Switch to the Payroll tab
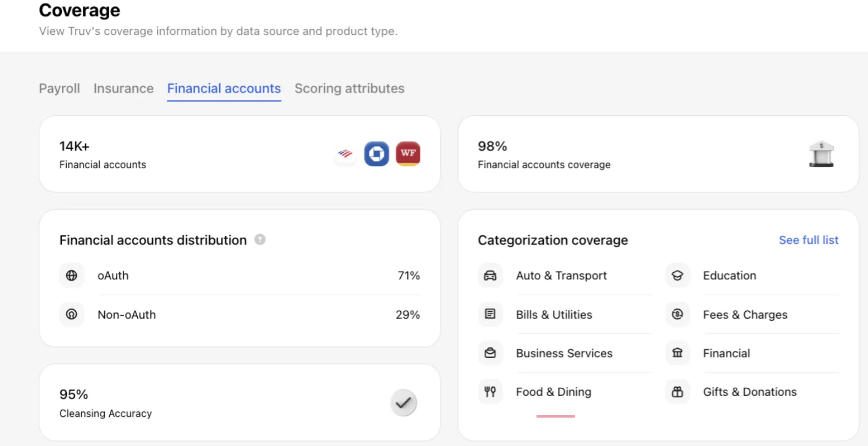This screenshot has width=868, height=446. 59,88
